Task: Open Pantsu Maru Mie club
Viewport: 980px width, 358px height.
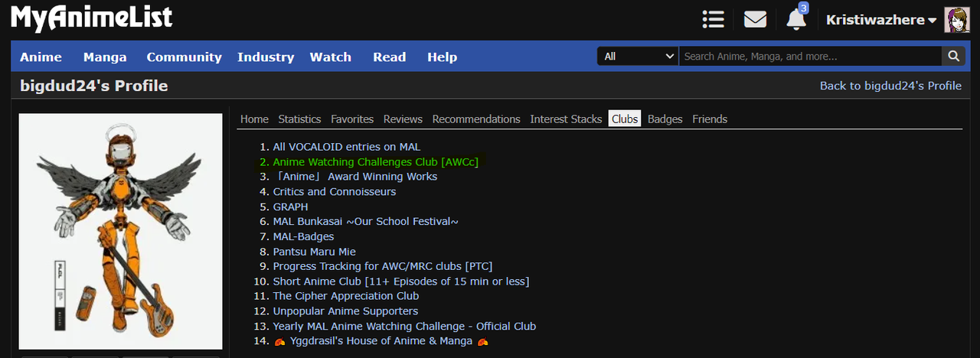Action: pos(314,251)
